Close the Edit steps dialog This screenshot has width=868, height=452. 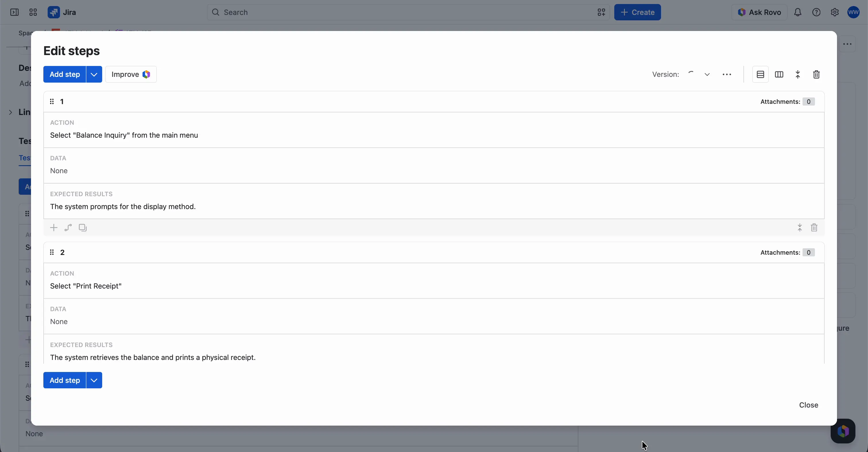[808, 405]
